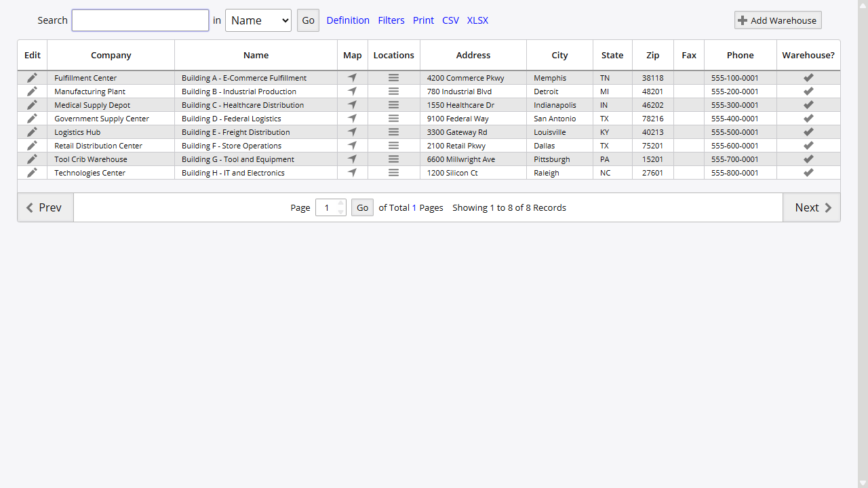This screenshot has width=868, height=488.
Task: Toggle warehouse flag for Logistics Hub
Action: [808, 131]
